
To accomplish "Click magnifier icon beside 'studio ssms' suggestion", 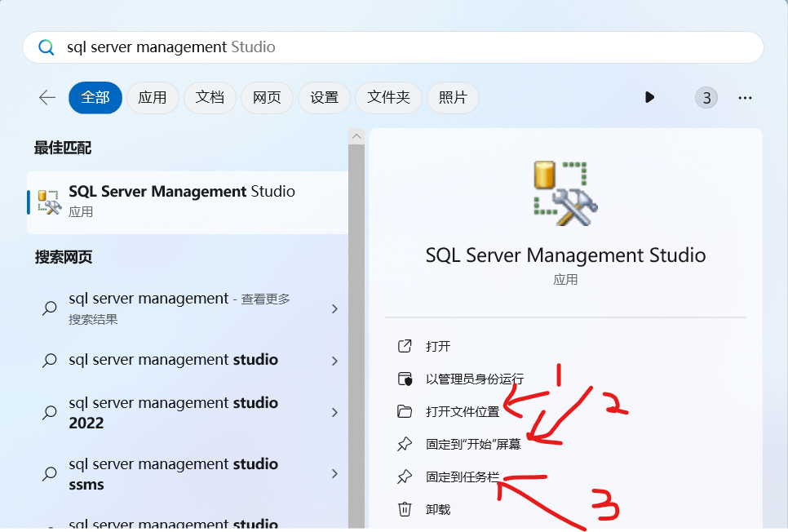I will coord(49,474).
